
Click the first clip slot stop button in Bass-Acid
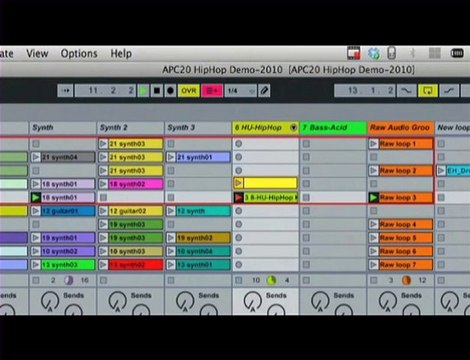point(306,144)
